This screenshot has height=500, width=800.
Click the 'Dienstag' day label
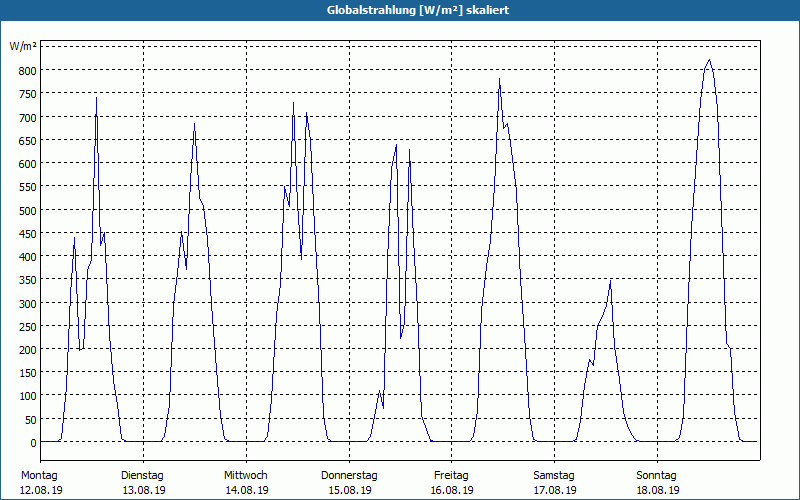click(142, 476)
